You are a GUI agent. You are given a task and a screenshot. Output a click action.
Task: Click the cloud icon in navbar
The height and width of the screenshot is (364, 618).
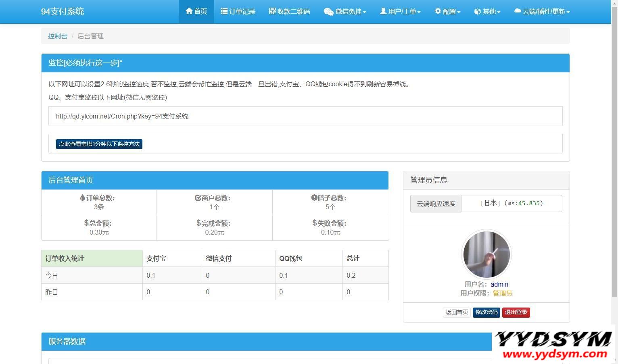click(x=518, y=11)
